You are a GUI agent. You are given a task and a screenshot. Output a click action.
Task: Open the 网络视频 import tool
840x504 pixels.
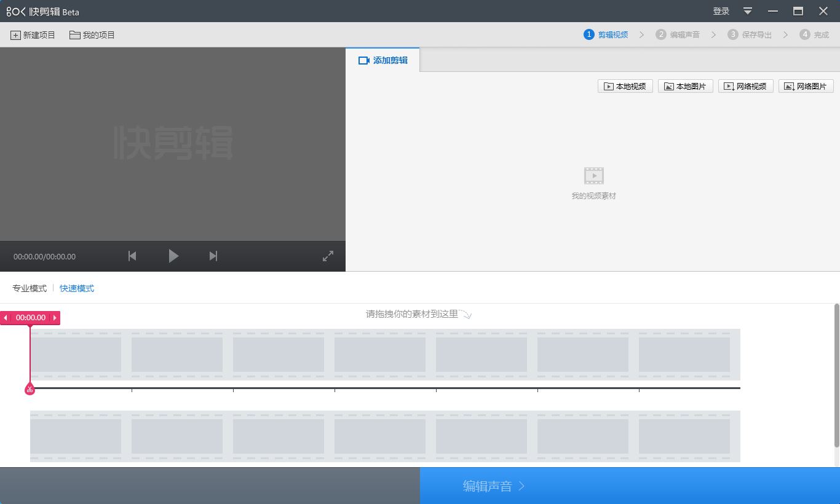point(745,86)
